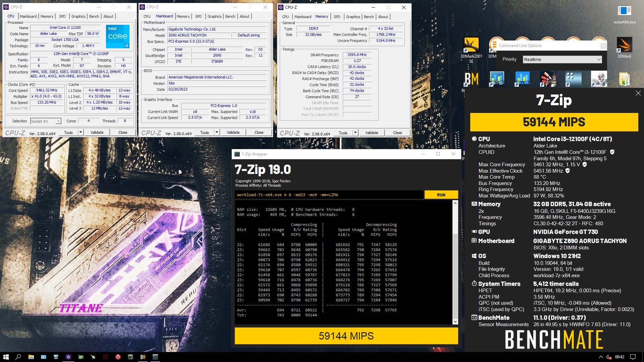Viewport: 644px width, 362px height.
Task: Switch to Mainboard tab in first CPU-Z window
Action: click(x=28, y=16)
